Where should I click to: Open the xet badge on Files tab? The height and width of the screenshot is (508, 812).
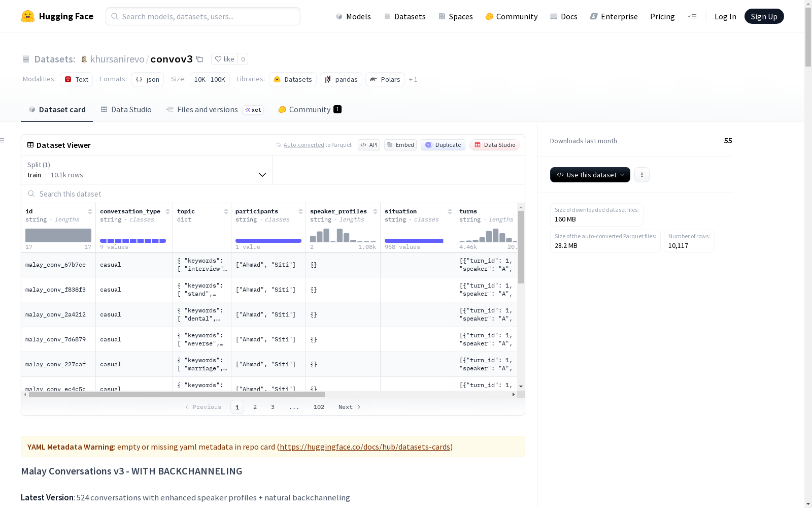tap(253, 110)
